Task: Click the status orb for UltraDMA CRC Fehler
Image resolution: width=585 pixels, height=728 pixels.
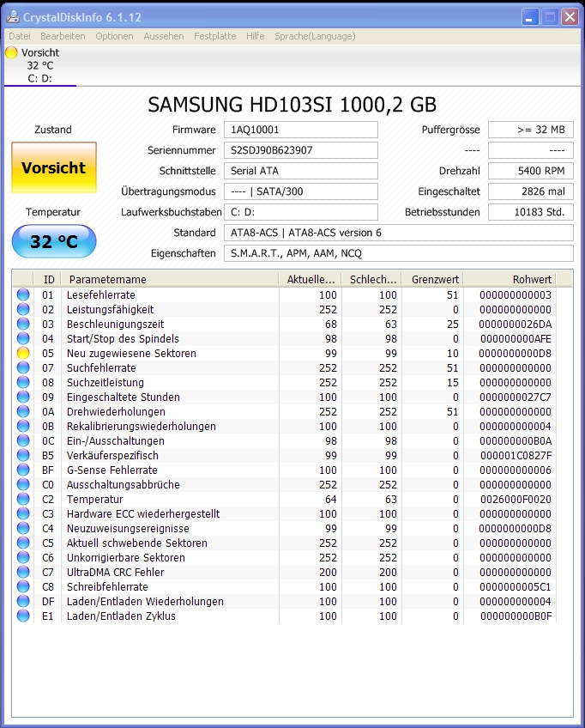Action: 23,572
